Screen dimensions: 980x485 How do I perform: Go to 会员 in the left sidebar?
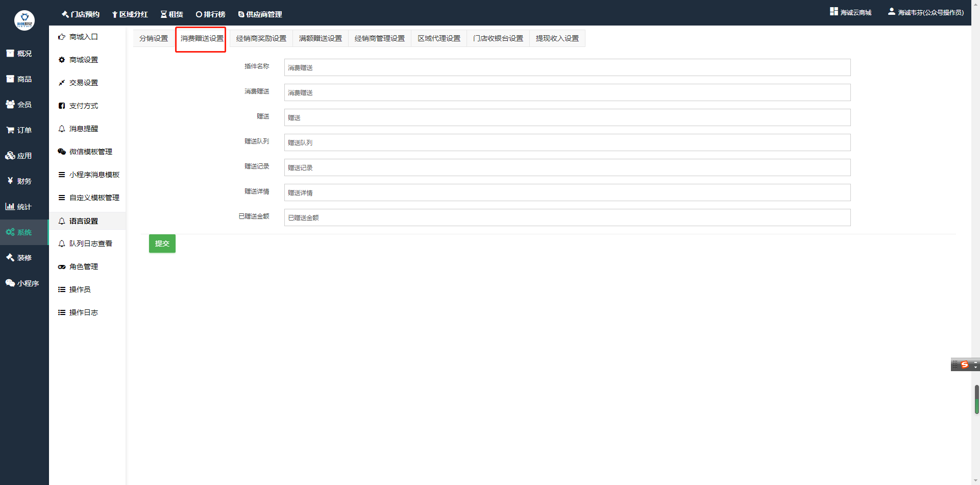[x=24, y=105]
